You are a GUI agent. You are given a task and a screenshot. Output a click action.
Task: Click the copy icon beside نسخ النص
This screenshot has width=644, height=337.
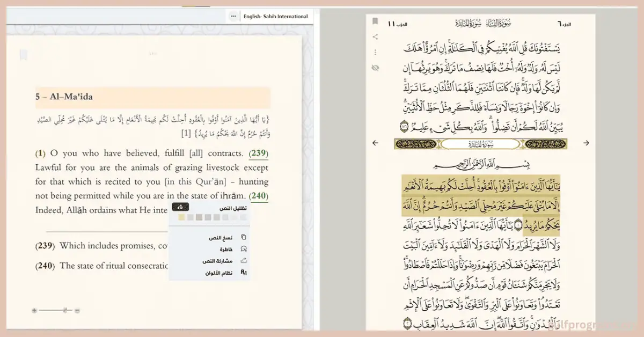(243, 237)
